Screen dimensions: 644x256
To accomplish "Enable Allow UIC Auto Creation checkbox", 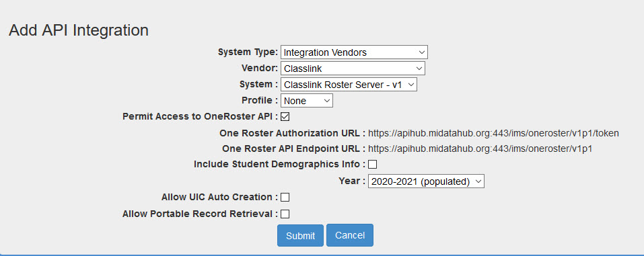I will (x=285, y=198).
